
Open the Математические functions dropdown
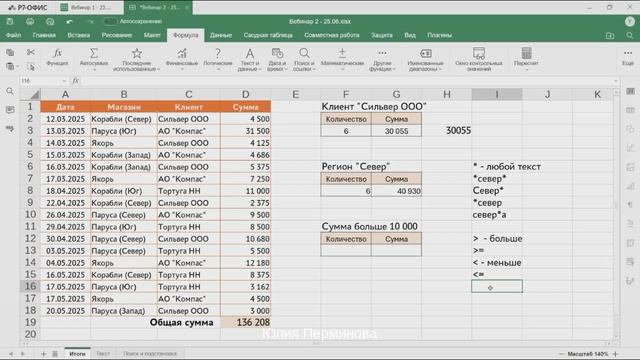(342, 59)
